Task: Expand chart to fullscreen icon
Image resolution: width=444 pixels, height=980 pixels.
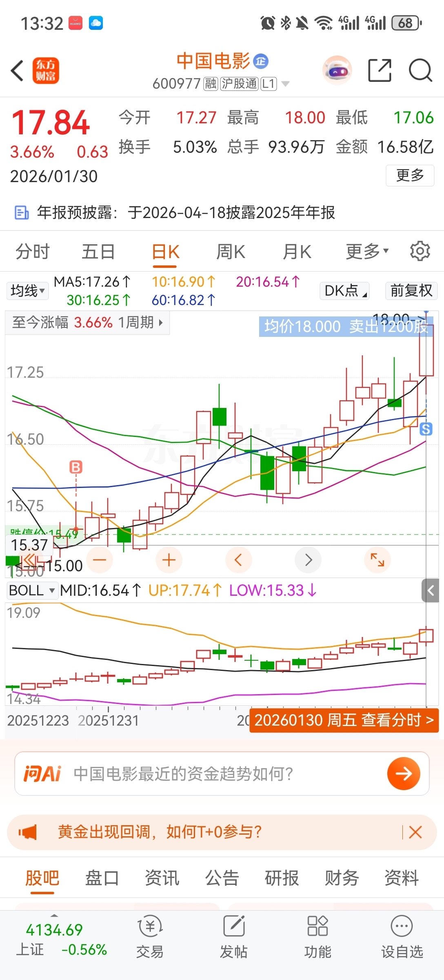Action: click(x=377, y=559)
